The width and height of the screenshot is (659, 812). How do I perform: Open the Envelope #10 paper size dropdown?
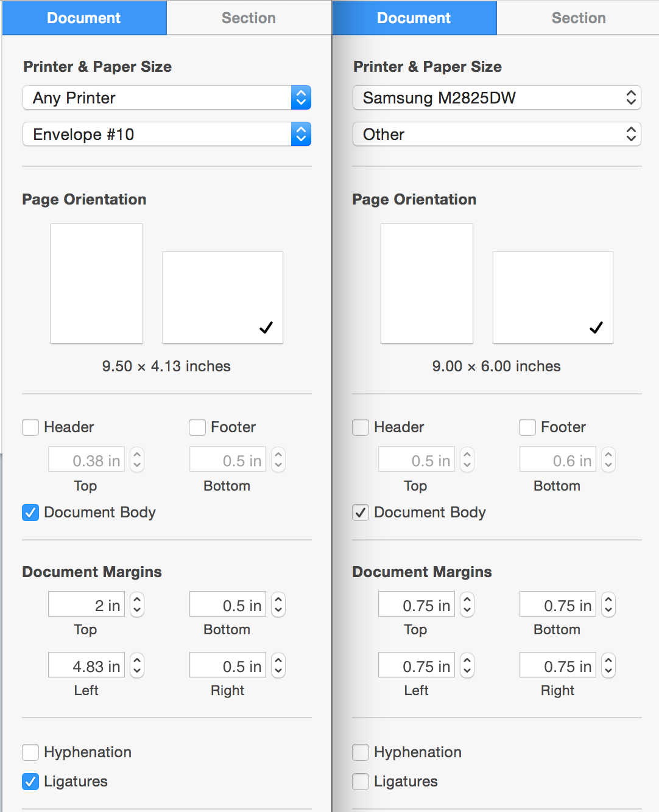tap(167, 134)
